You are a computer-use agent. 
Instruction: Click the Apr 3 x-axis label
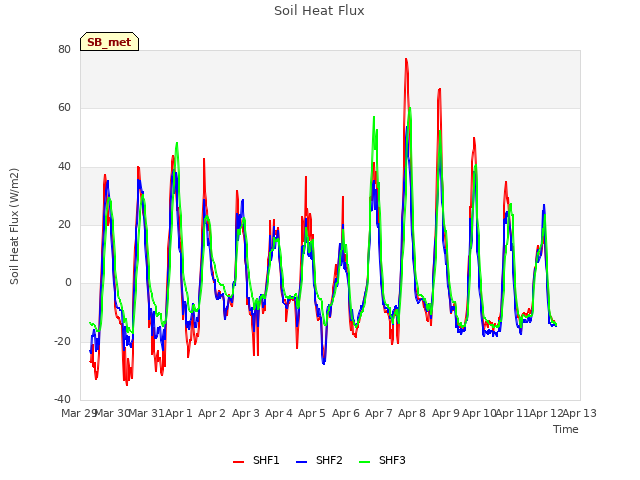[246, 413]
